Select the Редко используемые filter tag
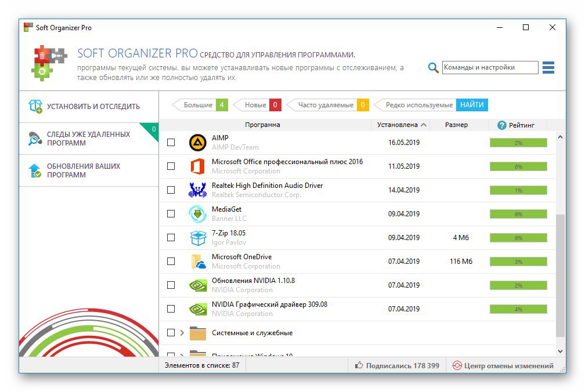This screenshot has width=585, height=392. 415,105
